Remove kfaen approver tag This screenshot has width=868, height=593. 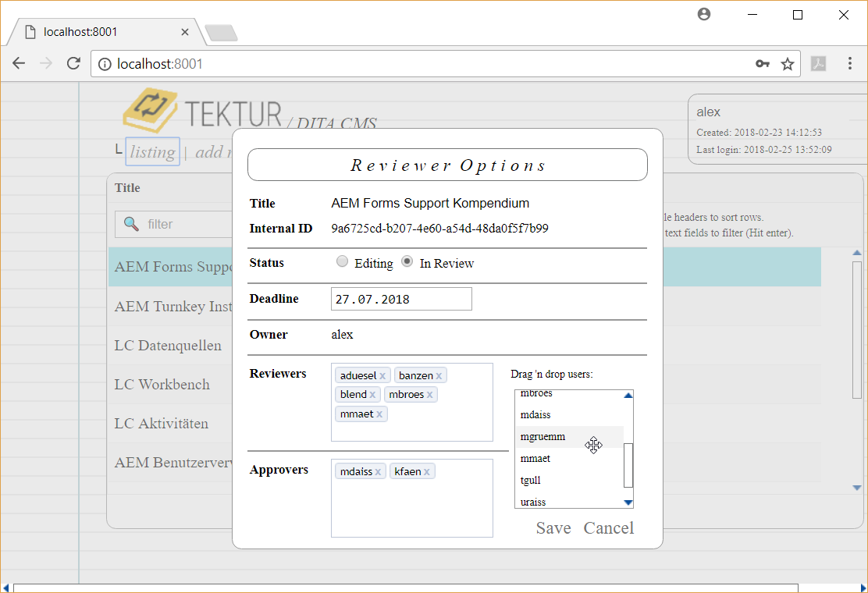[x=427, y=472]
